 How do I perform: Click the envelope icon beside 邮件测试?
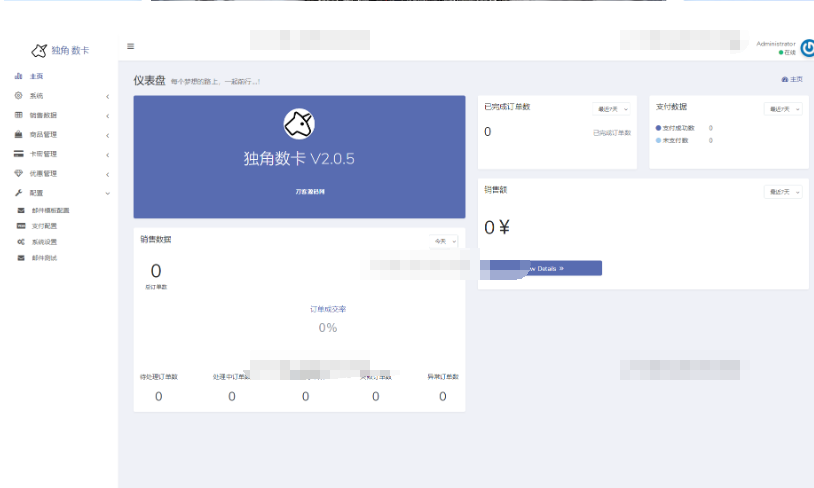coord(21,257)
